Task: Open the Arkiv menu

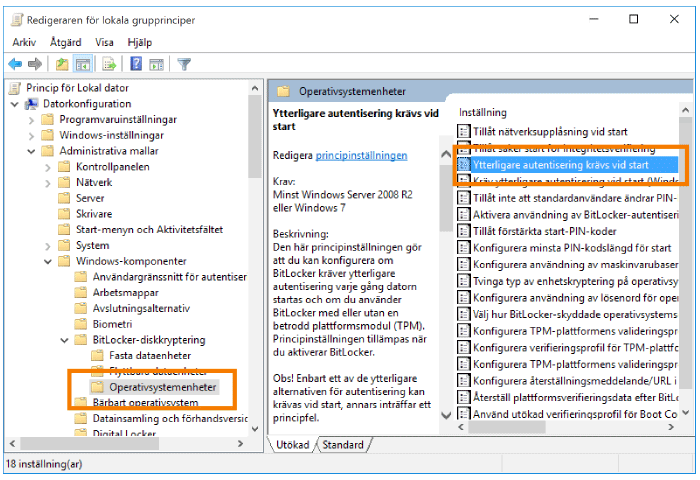Action: [x=24, y=42]
